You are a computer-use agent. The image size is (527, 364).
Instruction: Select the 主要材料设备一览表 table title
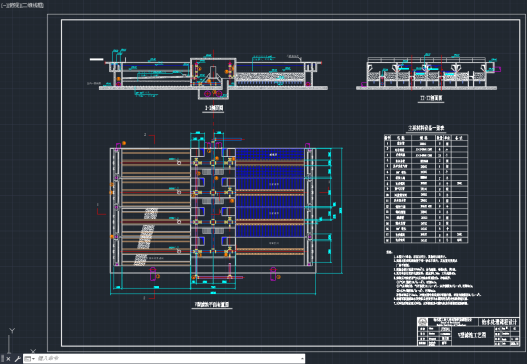426,128
